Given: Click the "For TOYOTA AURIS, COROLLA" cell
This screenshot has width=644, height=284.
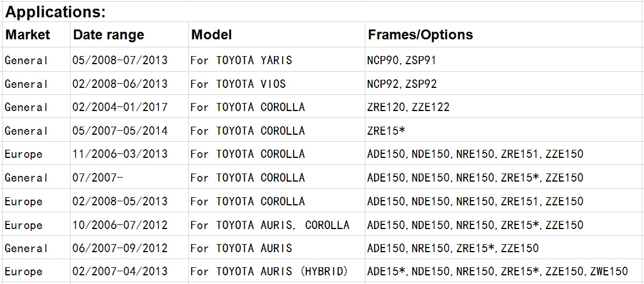Looking at the screenshot, I should (269, 225).
